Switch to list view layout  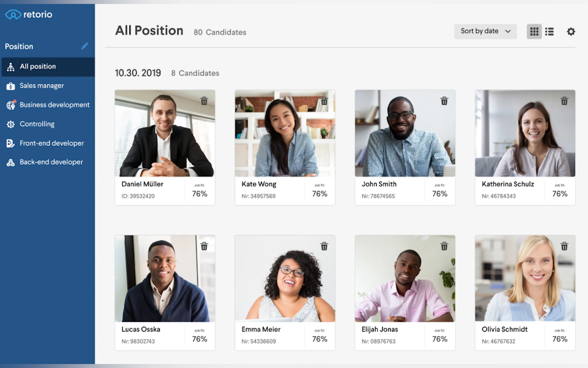[549, 31]
